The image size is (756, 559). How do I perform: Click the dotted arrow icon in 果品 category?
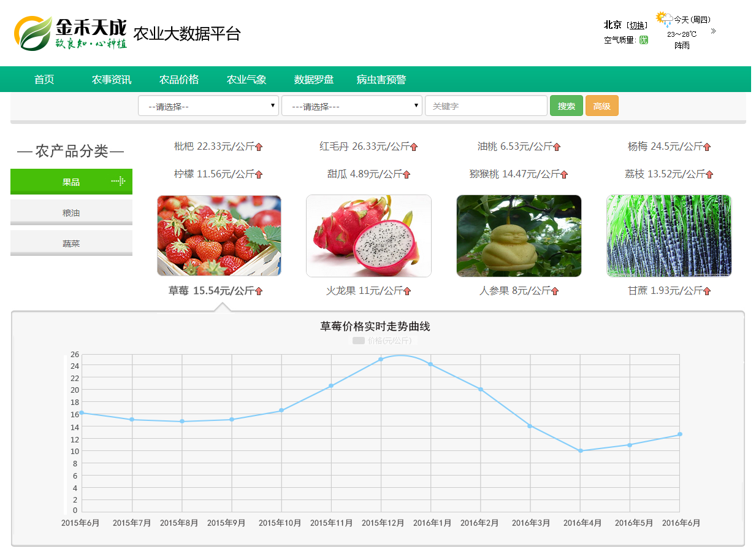pyautogui.click(x=118, y=181)
